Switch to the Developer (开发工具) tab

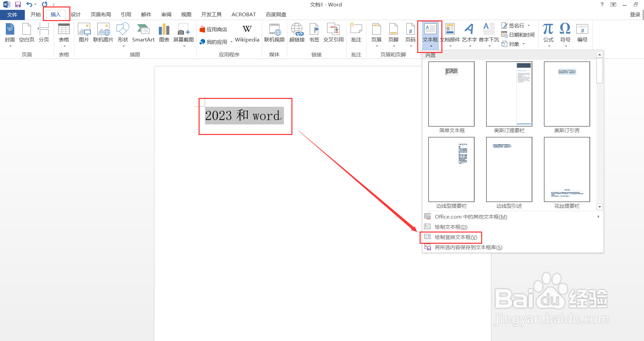[x=211, y=15]
